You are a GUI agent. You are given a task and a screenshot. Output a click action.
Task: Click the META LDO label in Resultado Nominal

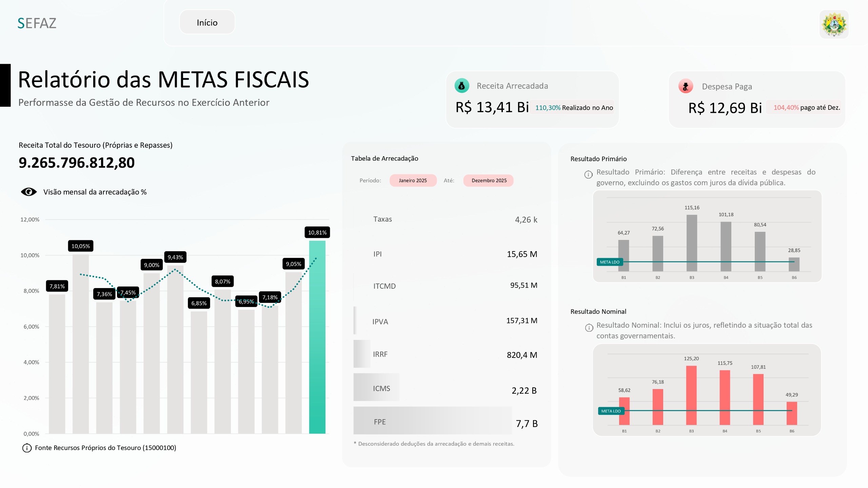[611, 411]
